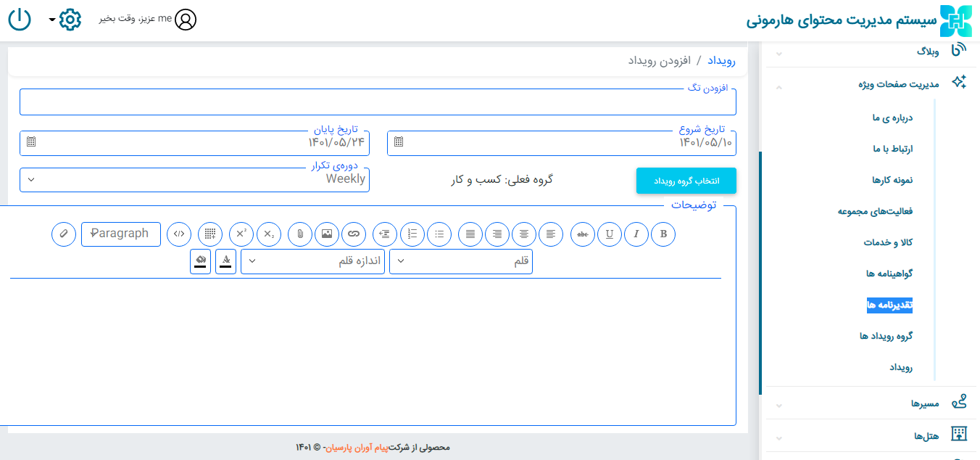980x460 pixels.
Task: Open گروه رویداد ها in the sidebar
Action: (885, 336)
